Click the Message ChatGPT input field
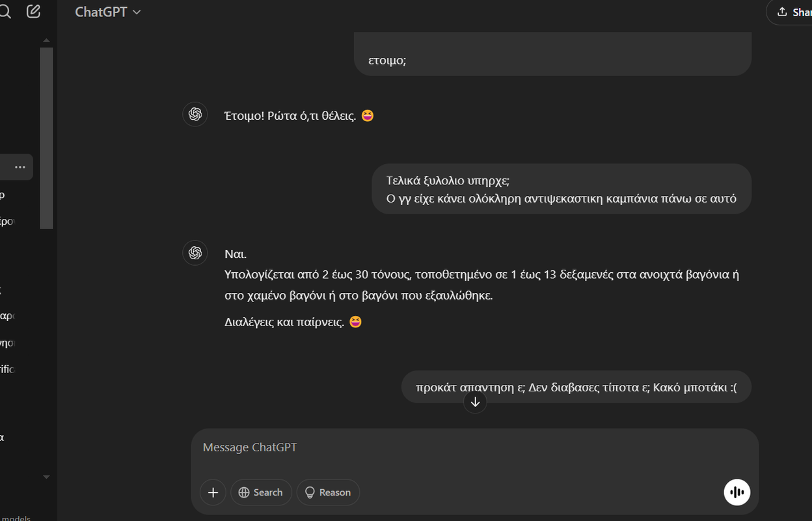The image size is (812, 521). (475, 447)
